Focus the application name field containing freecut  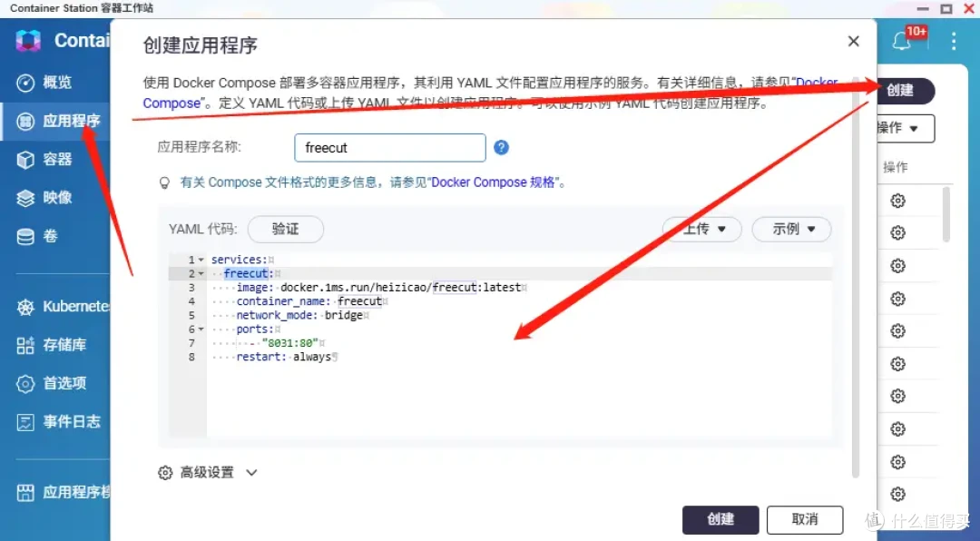pos(390,148)
